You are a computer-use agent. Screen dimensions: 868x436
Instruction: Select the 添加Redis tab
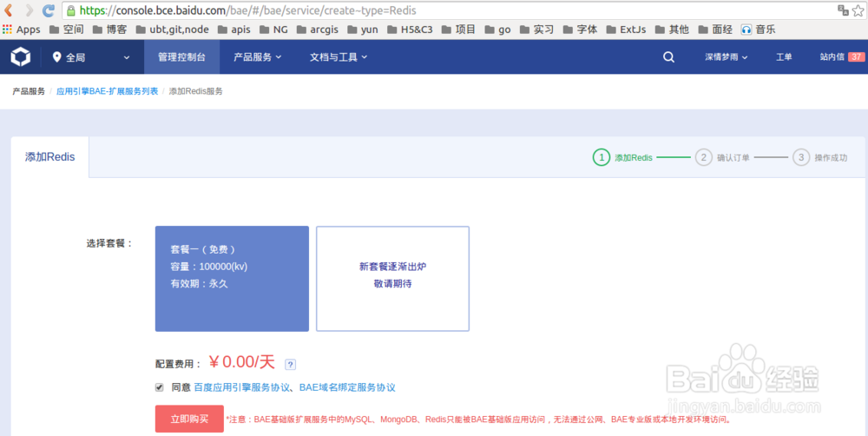click(x=49, y=157)
